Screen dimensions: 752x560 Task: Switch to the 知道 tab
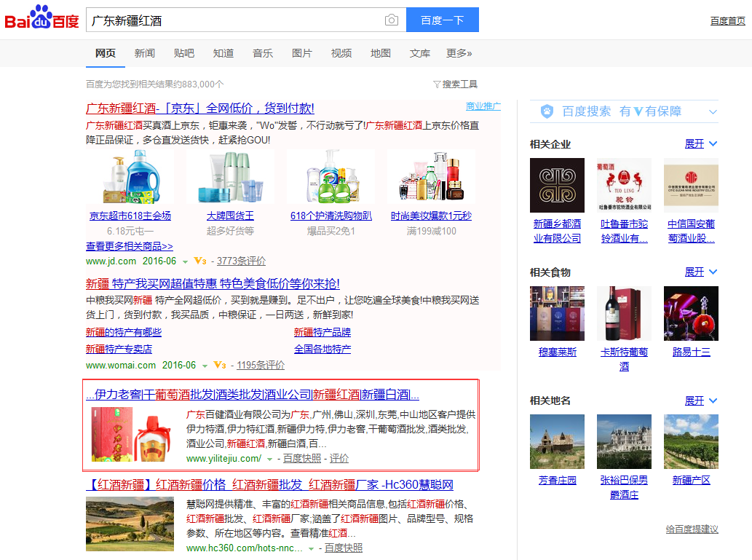[x=223, y=53]
